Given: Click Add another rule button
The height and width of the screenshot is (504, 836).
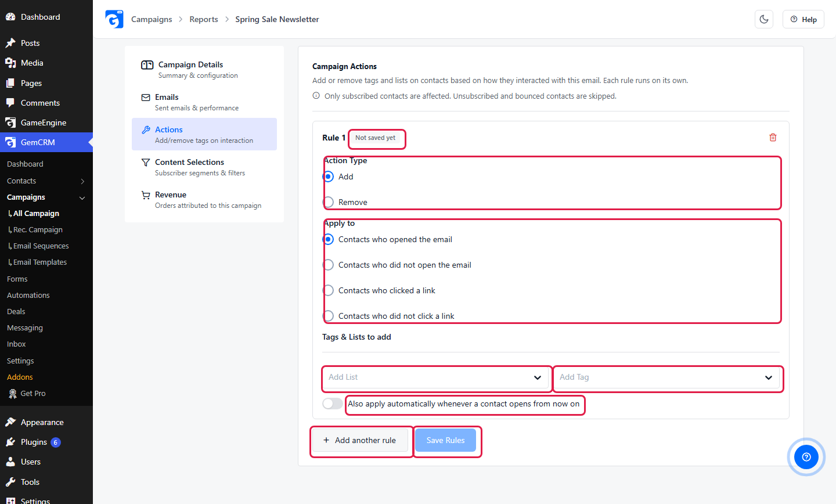Looking at the screenshot, I should click(361, 440).
